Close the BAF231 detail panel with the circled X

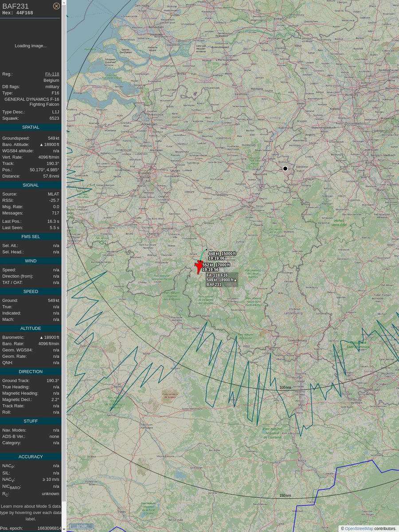(56, 6)
